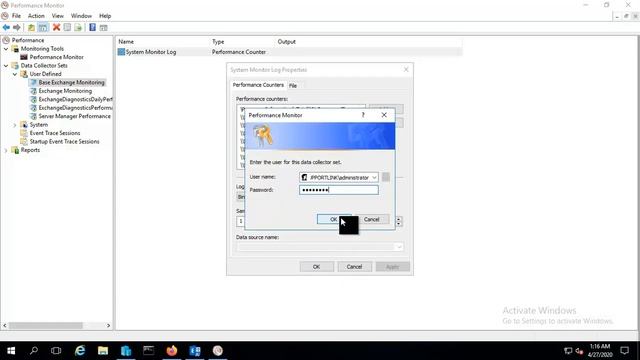Open Task View on the taskbar

coord(56,351)
